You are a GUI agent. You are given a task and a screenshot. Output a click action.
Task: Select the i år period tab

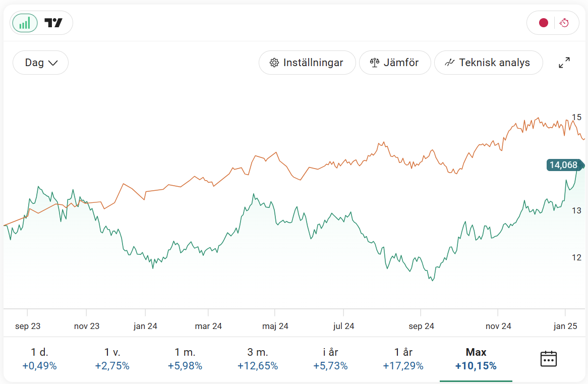(330, 359)
